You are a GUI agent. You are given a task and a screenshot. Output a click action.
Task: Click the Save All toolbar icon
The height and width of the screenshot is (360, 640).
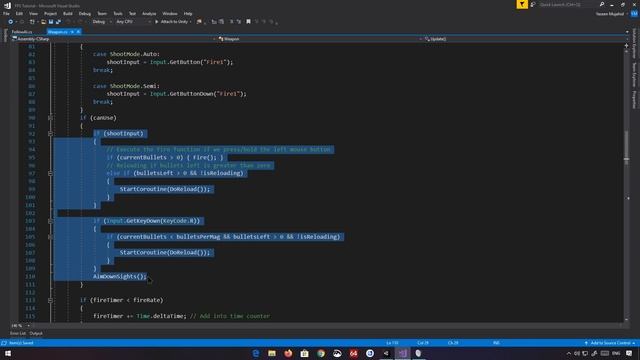[58, 22]
